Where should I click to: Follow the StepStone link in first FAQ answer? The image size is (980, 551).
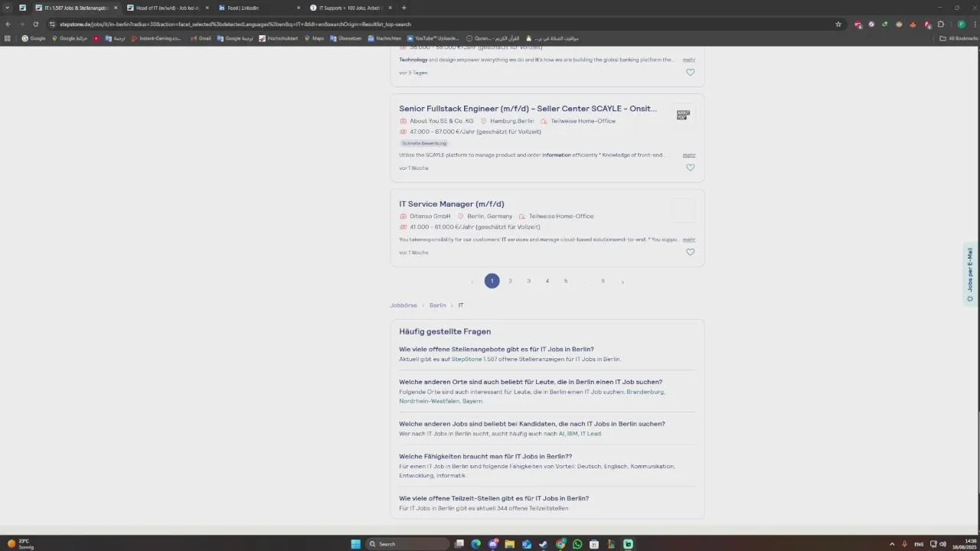(x=466, y=359)
